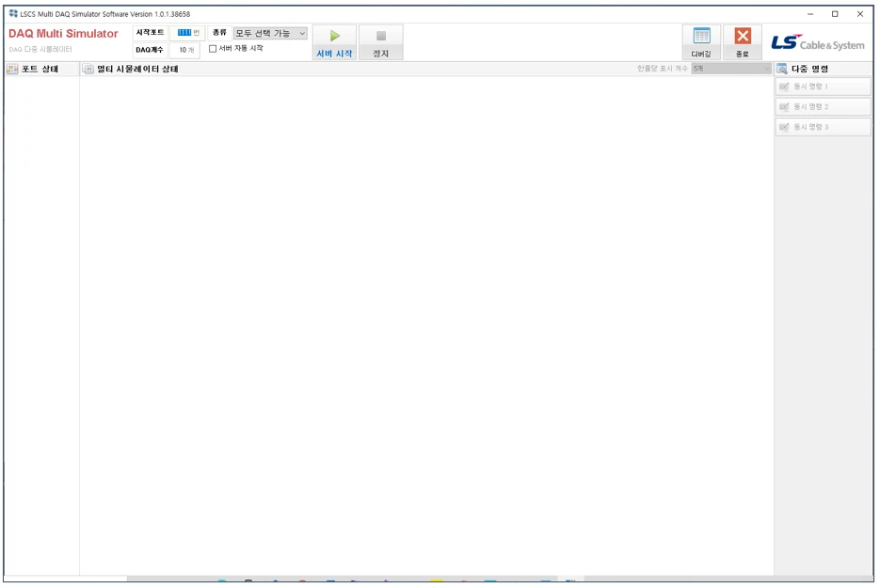Viewport: 880px width, 588px height.
Task: Click the 다중 명령 panel icon
Action: pyautogui.click(x=782, y=69)
